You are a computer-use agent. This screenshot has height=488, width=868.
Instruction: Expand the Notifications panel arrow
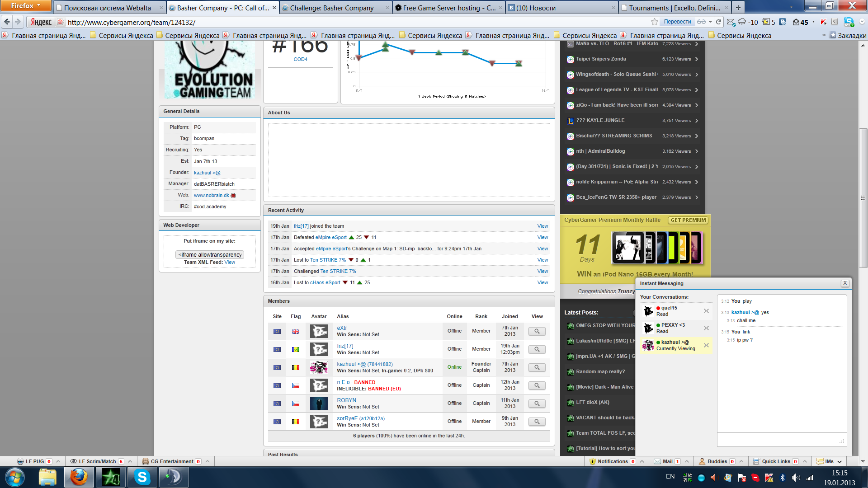tap(642, 461)
